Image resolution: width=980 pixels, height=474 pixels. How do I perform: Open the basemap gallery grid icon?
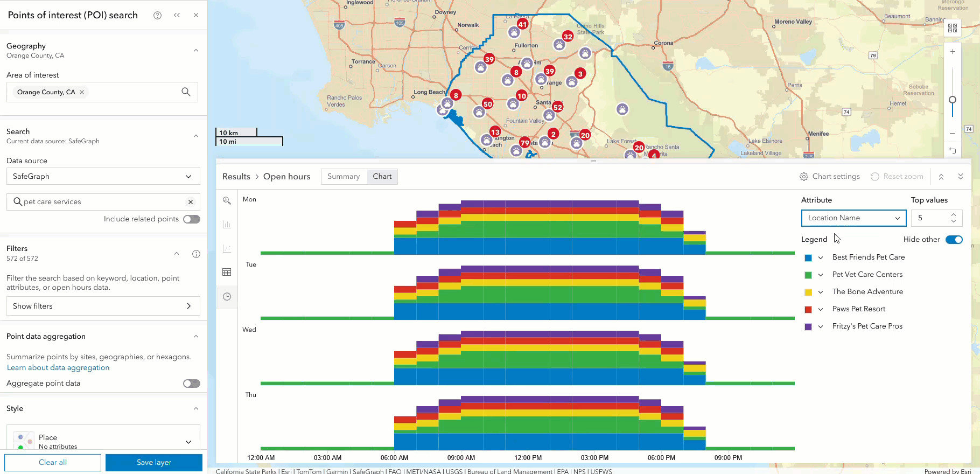click(953, 28)
